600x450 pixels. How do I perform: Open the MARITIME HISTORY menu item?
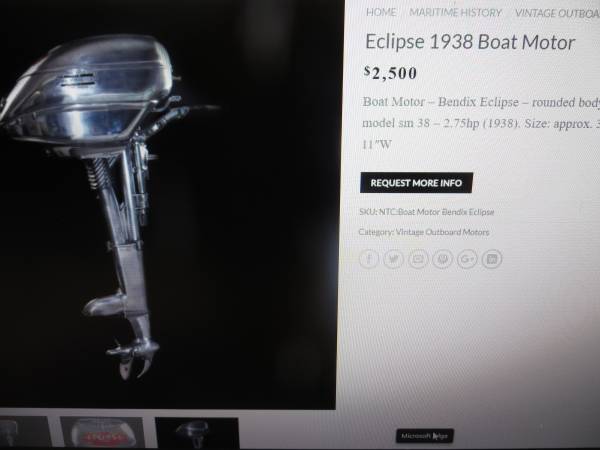[455, 13]
